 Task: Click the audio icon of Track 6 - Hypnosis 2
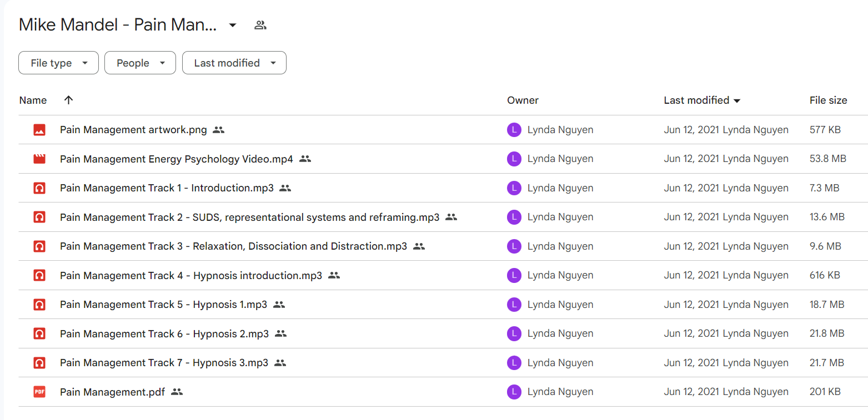39,333
